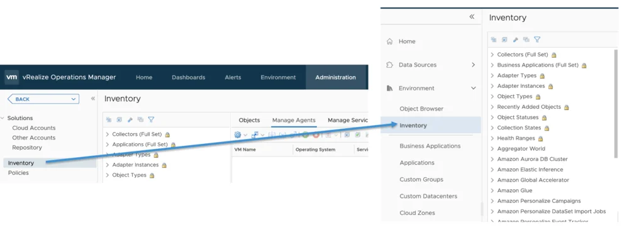
Task: Click the first tree icon above Applications (Full Set) list
Action: [x=109, y=120]
